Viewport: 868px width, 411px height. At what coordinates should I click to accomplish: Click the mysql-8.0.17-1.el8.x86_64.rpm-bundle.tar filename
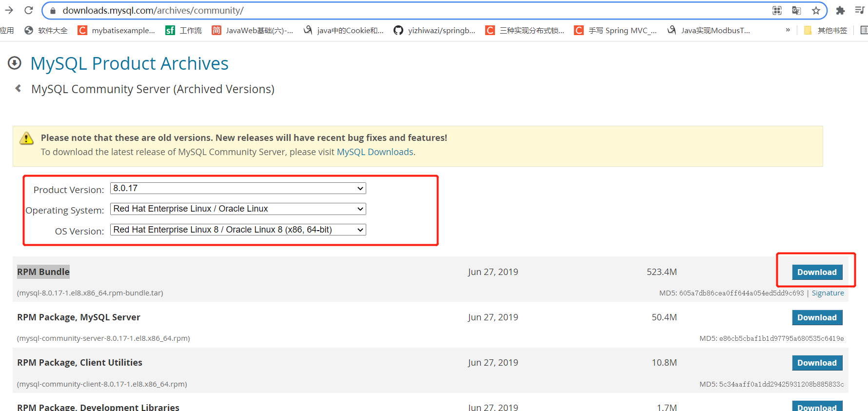tap(90, 293)
